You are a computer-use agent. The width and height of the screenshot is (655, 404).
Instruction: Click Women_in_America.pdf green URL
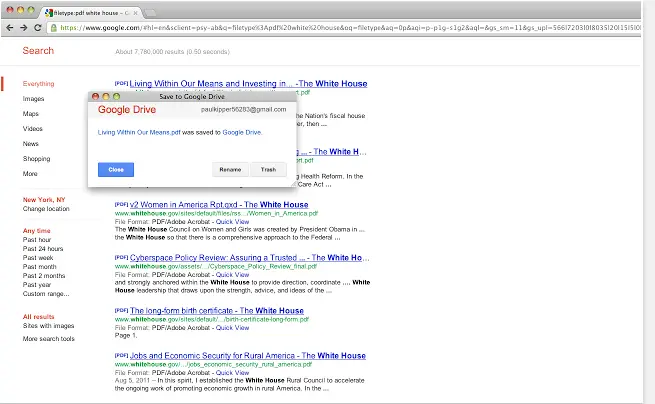click(216, 213)
